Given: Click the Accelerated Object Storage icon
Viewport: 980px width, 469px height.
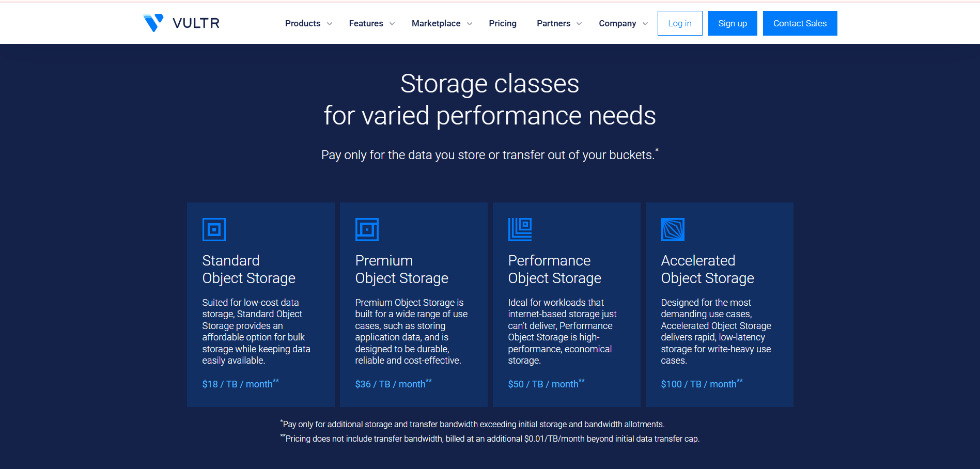Looking at the screenshot, I should tap(673, 230).
